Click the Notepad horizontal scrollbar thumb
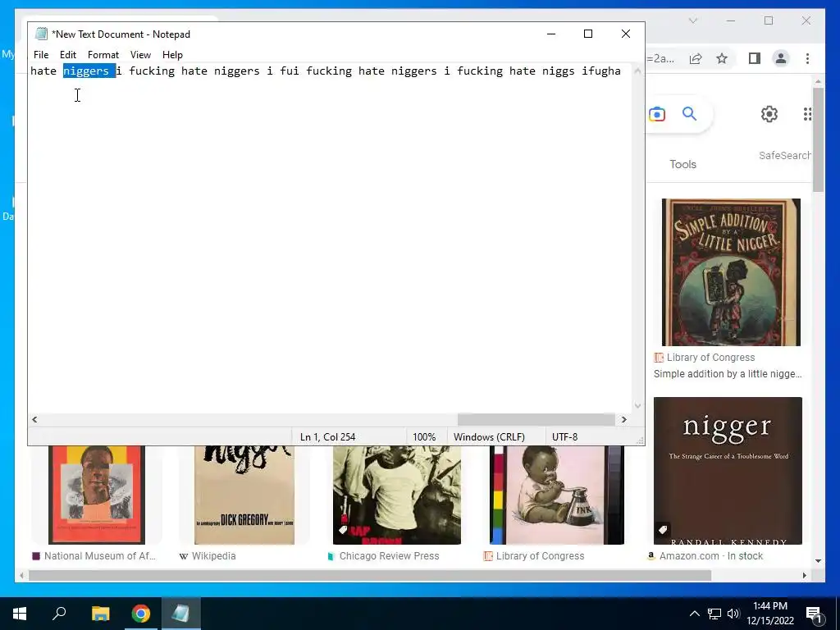The height and width of the screenshot is (630, 840). (536, 419)
